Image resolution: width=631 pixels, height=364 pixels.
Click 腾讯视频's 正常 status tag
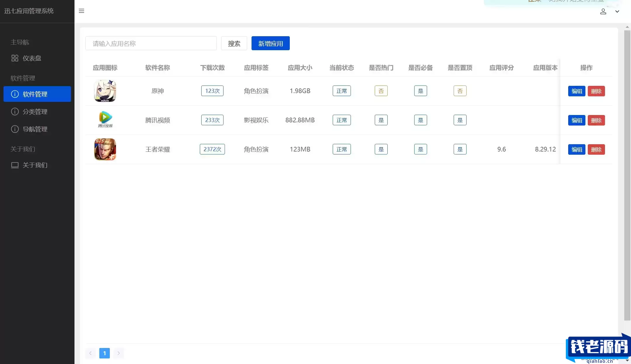(x=341, y=120)
